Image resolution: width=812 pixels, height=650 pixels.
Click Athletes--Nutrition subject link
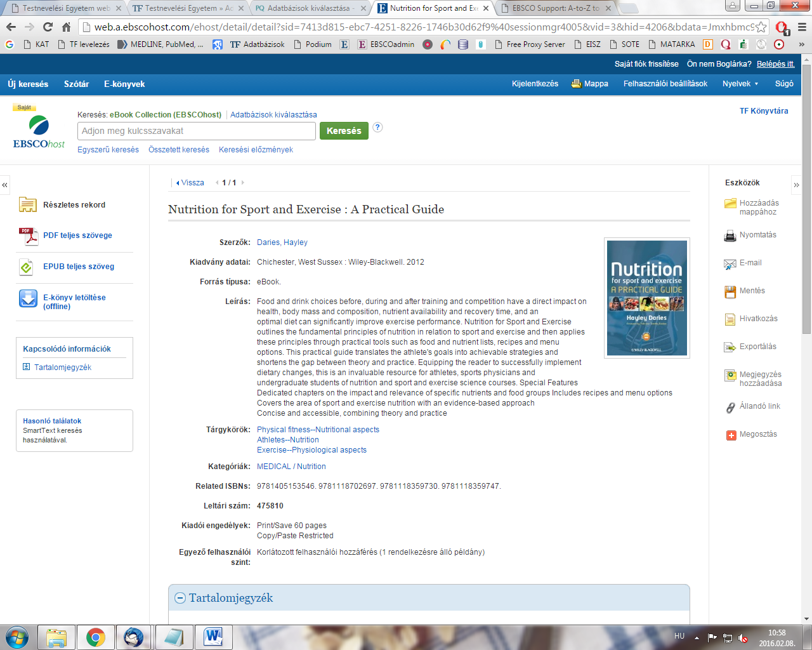288,440
